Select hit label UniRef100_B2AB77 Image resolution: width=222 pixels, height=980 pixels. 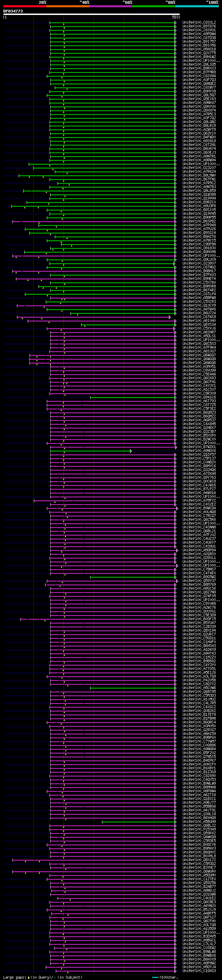point(199,886)
